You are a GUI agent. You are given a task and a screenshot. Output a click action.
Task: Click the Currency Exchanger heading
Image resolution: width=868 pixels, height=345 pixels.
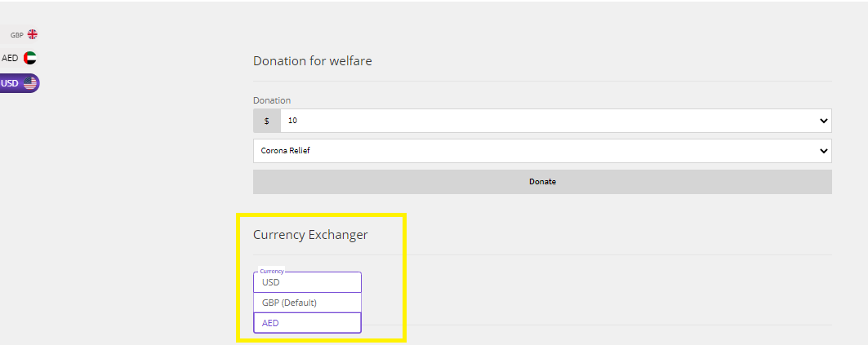[310, 235]
